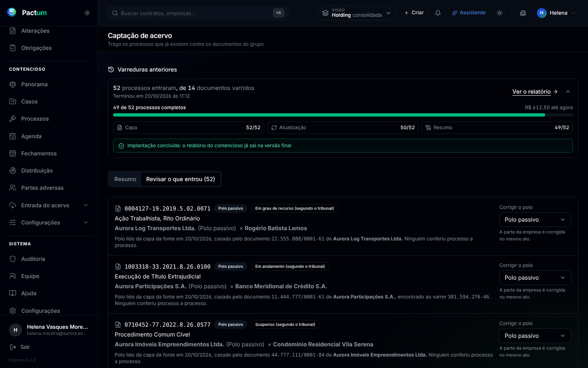Click Condomínio Residencial Vila Serena party

pyautogui.click(x=323, y=344)
